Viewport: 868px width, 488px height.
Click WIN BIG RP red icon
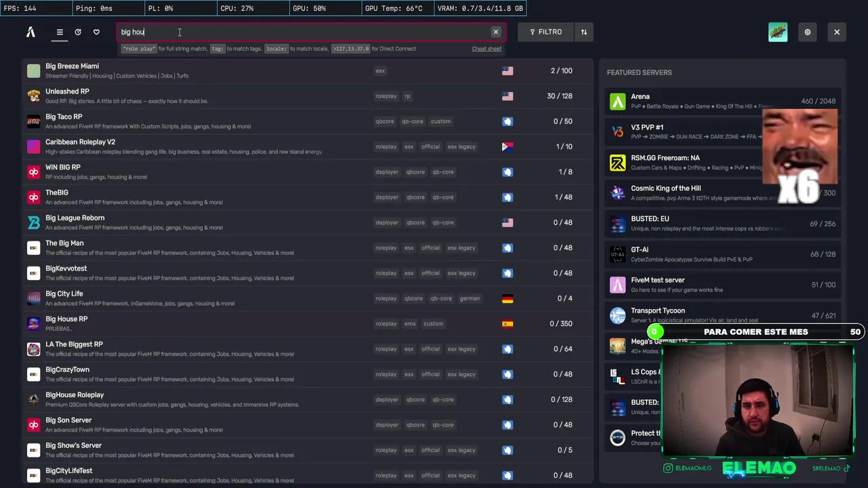33,171
